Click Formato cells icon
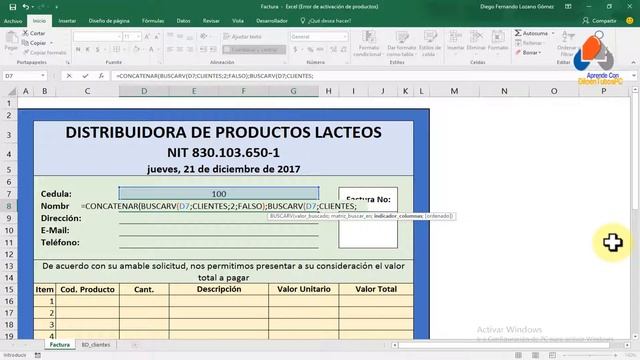The image size is (640, 360). pos(498,37)
